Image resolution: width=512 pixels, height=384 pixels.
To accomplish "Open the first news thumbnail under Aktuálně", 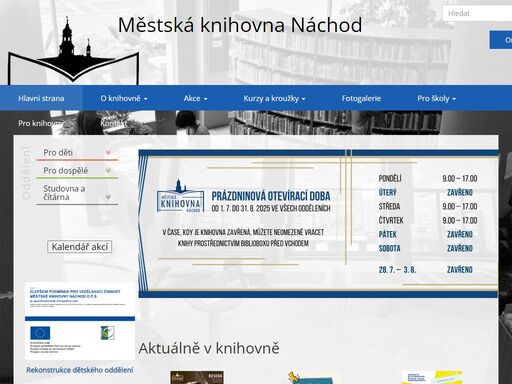I will click(197, 378).
